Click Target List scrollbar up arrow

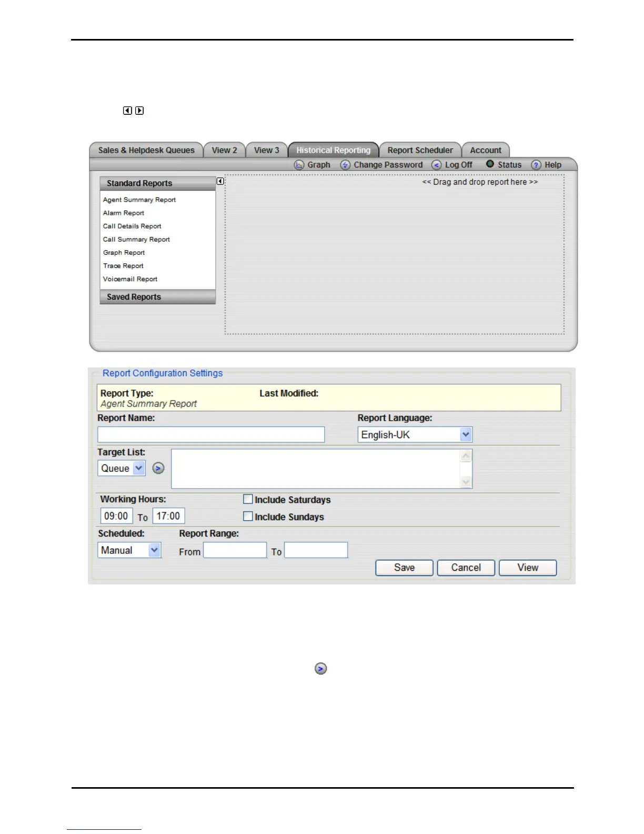pos(466,455)
